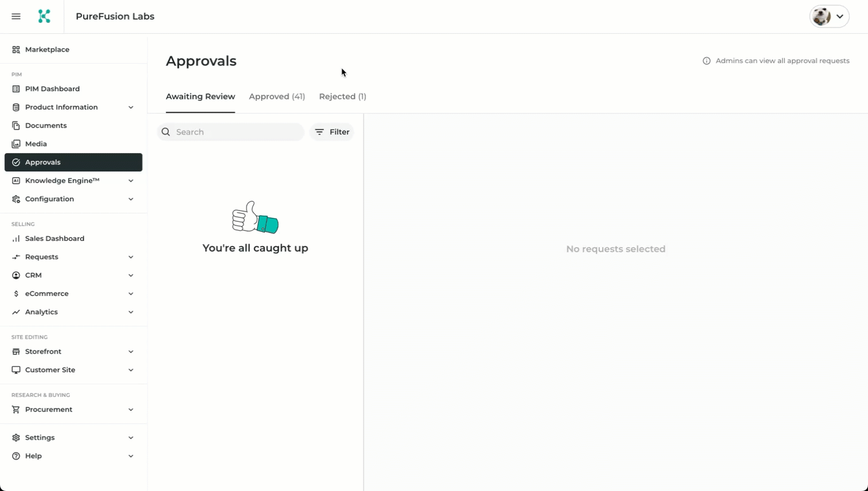Open the hamburger menu icon
The image size is (868, 491).
click(x=16, y=17)
